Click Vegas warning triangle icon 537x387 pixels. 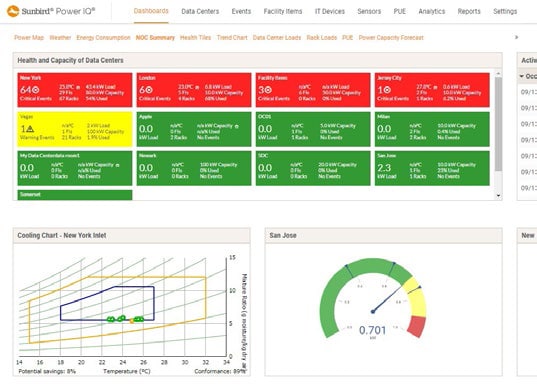point(30,129)
